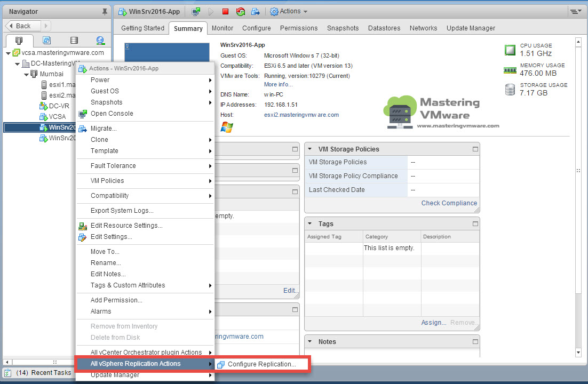The height and width of the screenshot is (384, 588).
Task: Pin the Navigator panel
Action: pyautogui.click(x=105, y=12)
